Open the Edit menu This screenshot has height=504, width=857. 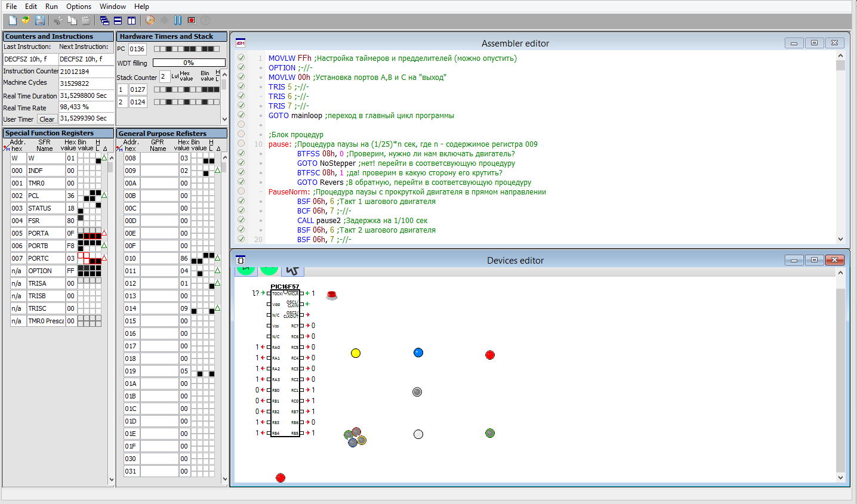[31, 7]
